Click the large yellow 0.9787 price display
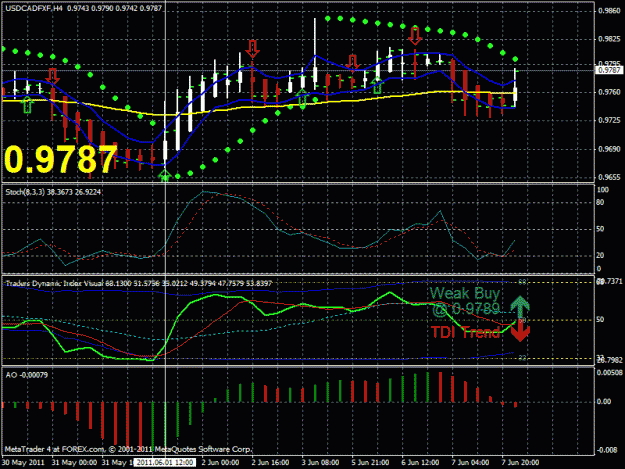Viewport: 625px width, 469px height. 61,159
